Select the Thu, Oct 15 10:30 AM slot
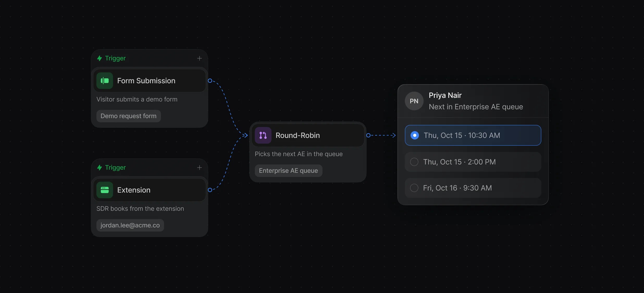 (x=473, y=135)
